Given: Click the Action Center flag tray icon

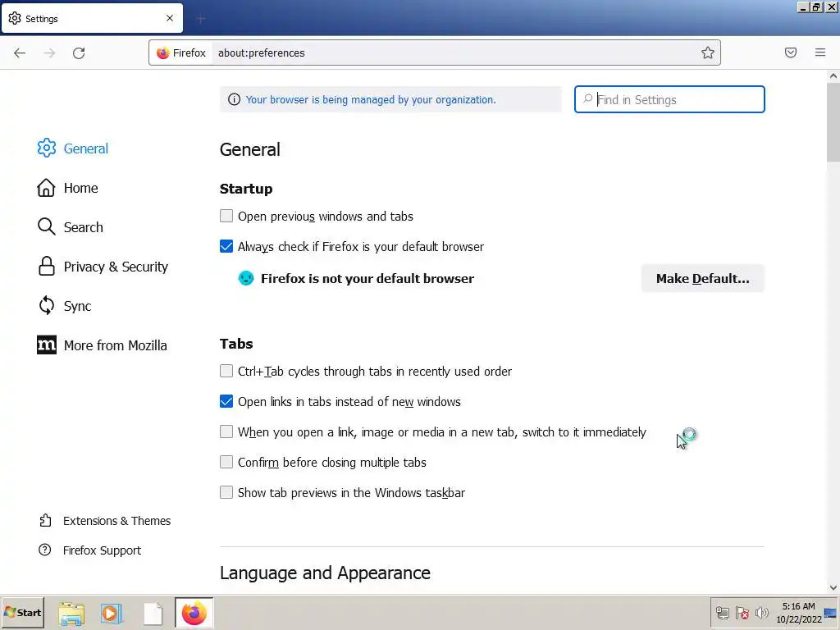Looking at the screenshot, I should [742, 613].
